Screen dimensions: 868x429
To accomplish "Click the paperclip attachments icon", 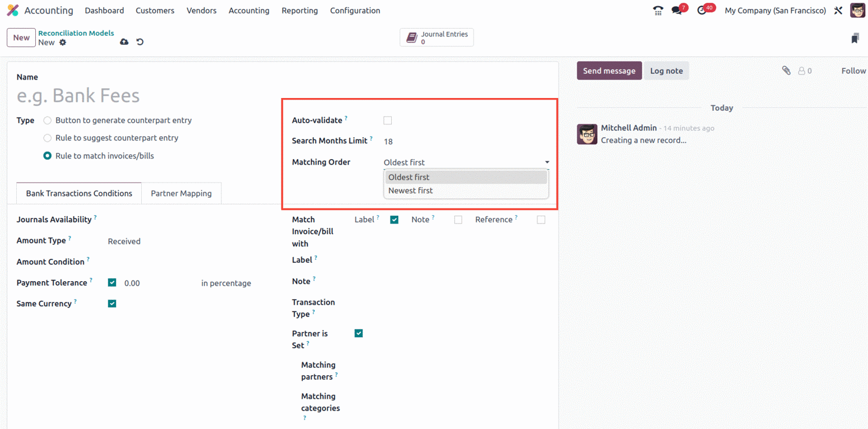I will pos(787,71).
